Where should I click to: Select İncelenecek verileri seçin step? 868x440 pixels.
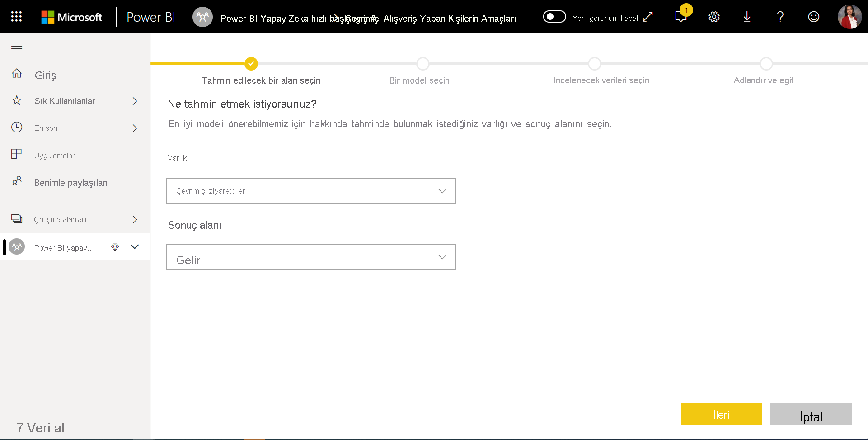(601, 80)
